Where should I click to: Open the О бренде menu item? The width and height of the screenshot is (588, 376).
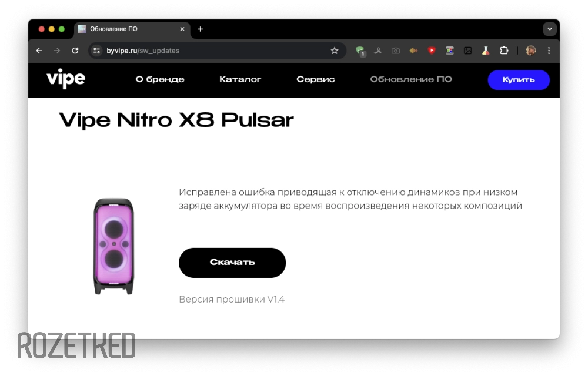(160, 79)
